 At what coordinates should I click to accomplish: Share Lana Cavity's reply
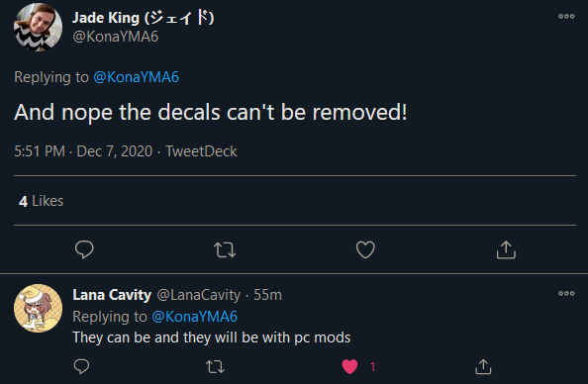pyautogui.click(x=483, y=367)
